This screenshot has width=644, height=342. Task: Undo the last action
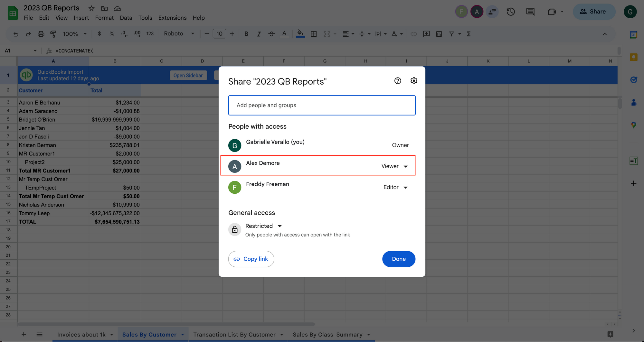pyautogui.click(x=16, y=34)
